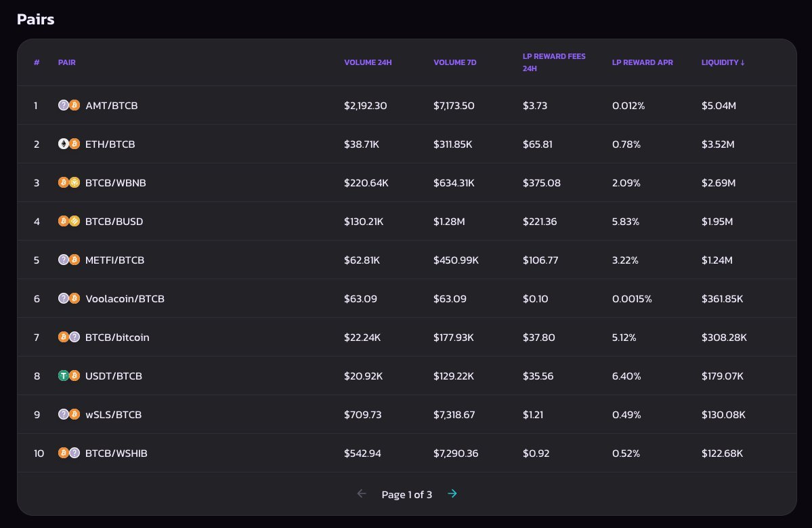The height and width of the screenshot is (528, 812).
Task: Click the BTCB/WBNB token pair icon
Action: [x=69, y=182]
